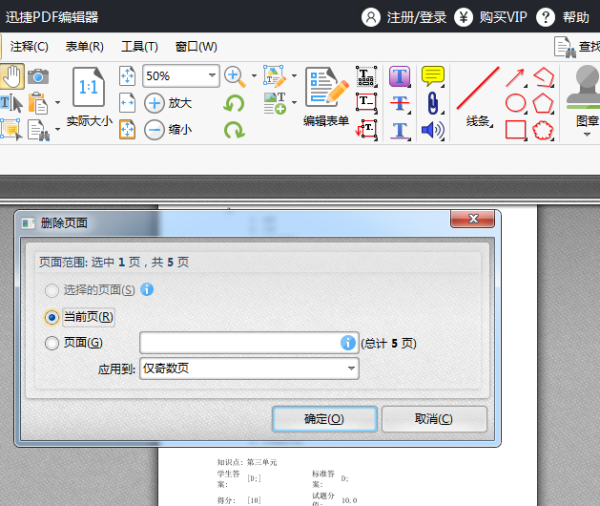Screen dimensions: 600x506
Task: Expand the zoom tool dropdown arrow
Action: pyautogui.click(x=254, y=75)
